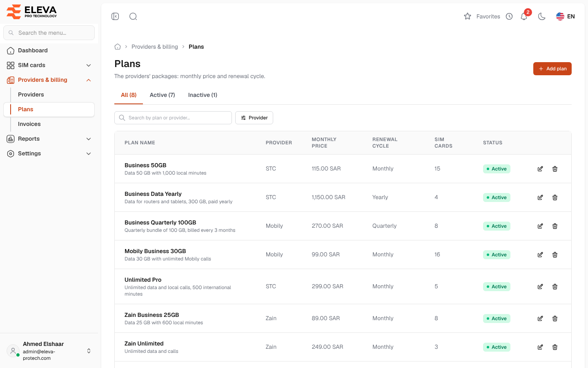This screenshot has width=588, height=368.
Task: Switch to the Inactive (1) tab
Action: 203,95
